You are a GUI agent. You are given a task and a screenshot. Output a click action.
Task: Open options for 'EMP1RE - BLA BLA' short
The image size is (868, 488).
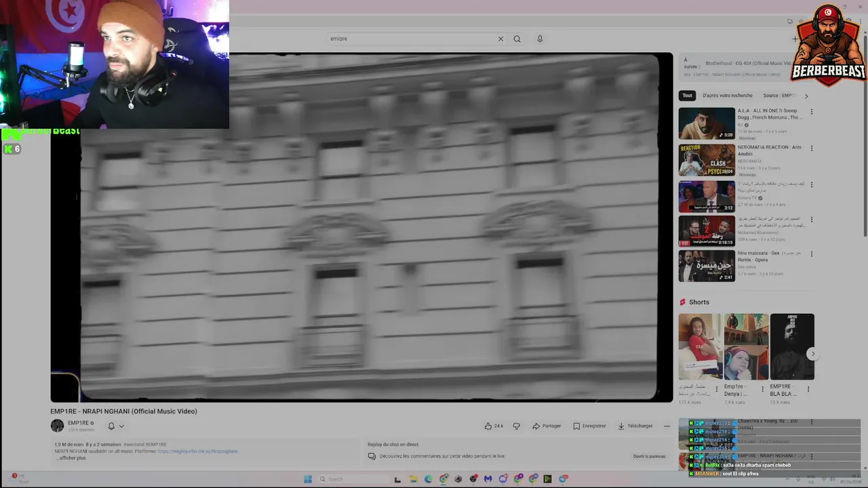(x=808, y=390)
